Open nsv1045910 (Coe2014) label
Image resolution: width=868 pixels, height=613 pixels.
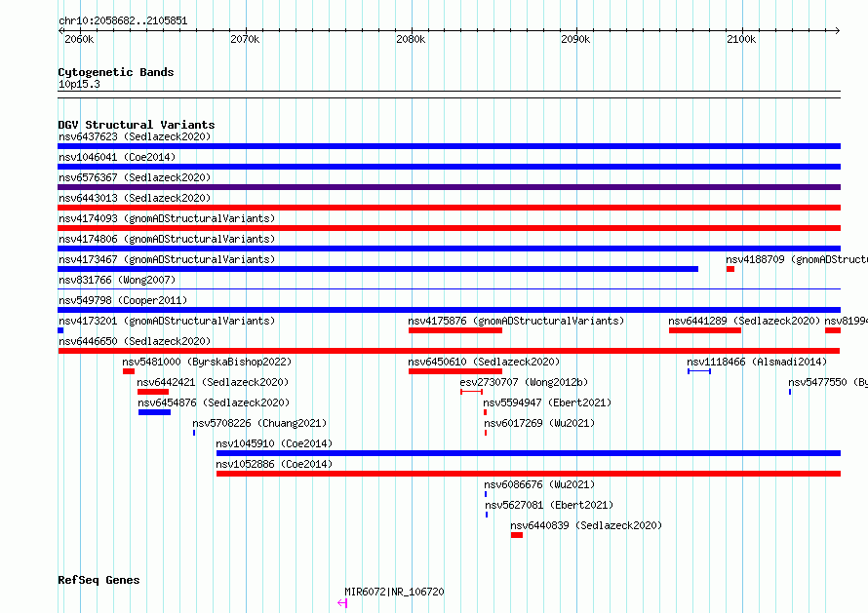point(274,443)
